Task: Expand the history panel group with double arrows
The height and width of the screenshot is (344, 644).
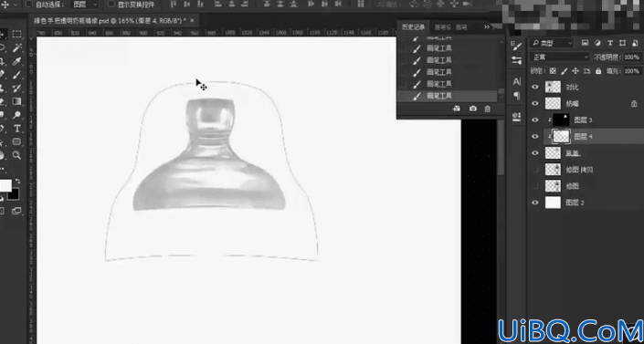Action: click(x=487, y=27)
